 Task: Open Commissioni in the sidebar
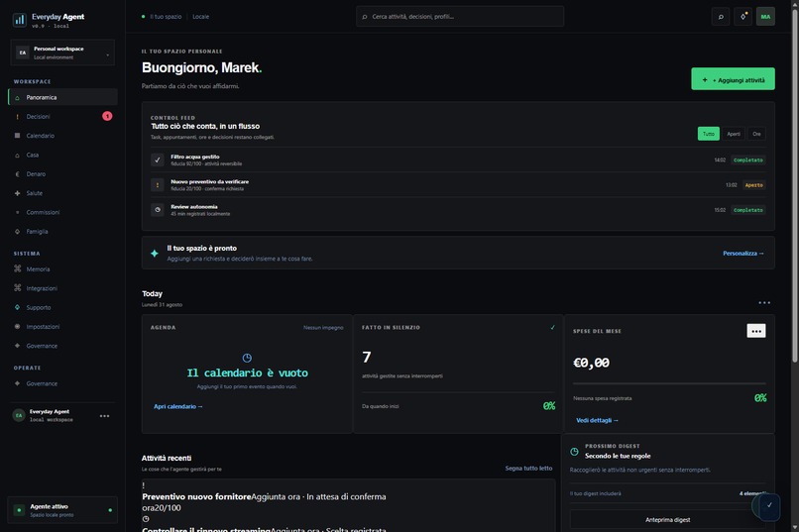pos(62,212)
